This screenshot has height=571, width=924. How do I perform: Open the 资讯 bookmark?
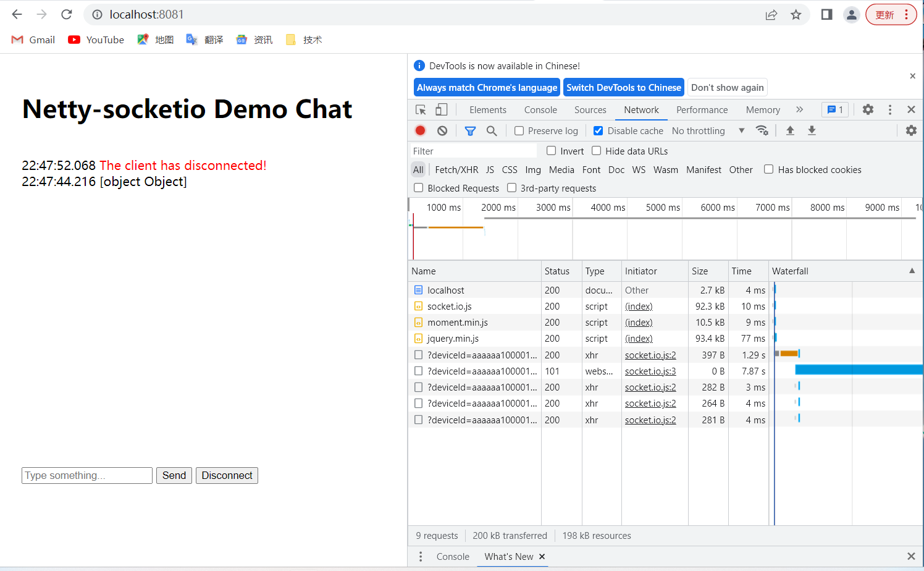(x=254, y=40)
